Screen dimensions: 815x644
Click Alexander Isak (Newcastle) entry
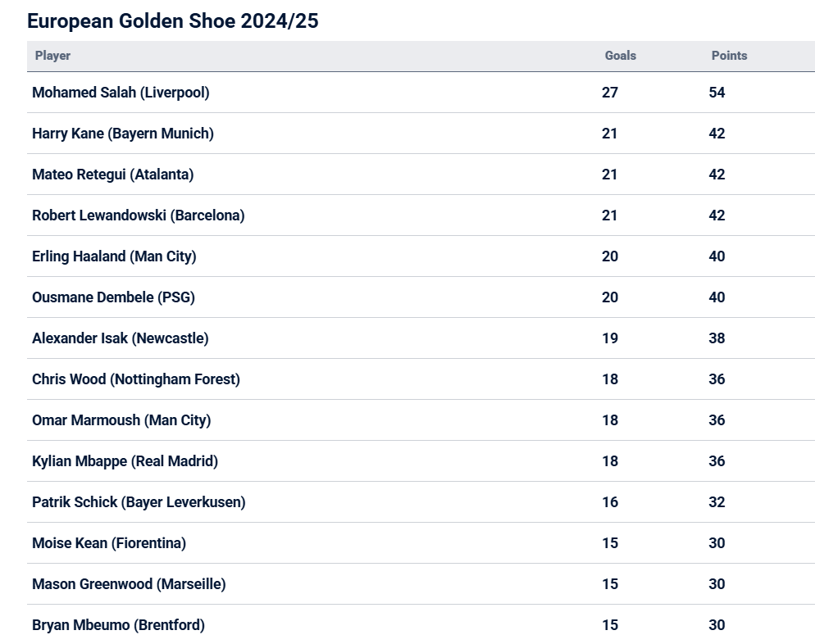point(121,338)
